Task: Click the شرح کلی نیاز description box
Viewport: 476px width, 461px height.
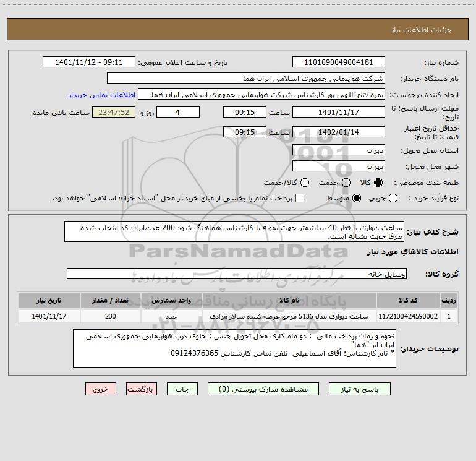Action: 234,232
